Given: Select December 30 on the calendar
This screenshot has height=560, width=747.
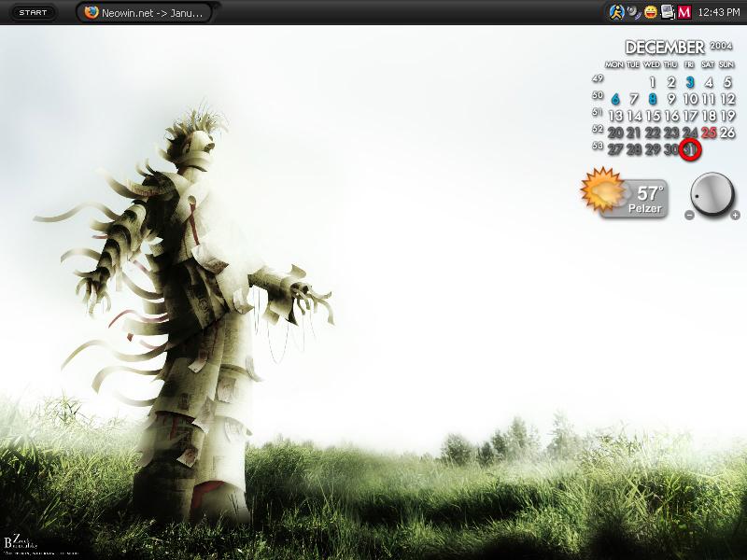Looking at the screenshot, I should coord(671,149).
